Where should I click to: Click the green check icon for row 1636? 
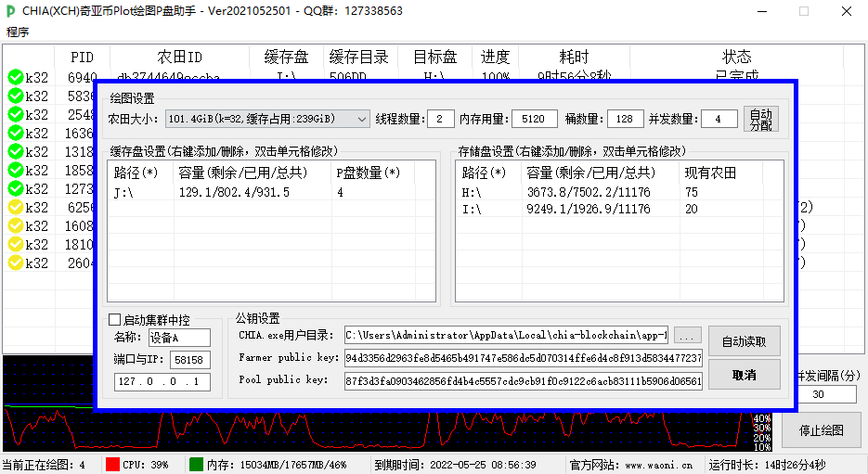click(16, 134)
